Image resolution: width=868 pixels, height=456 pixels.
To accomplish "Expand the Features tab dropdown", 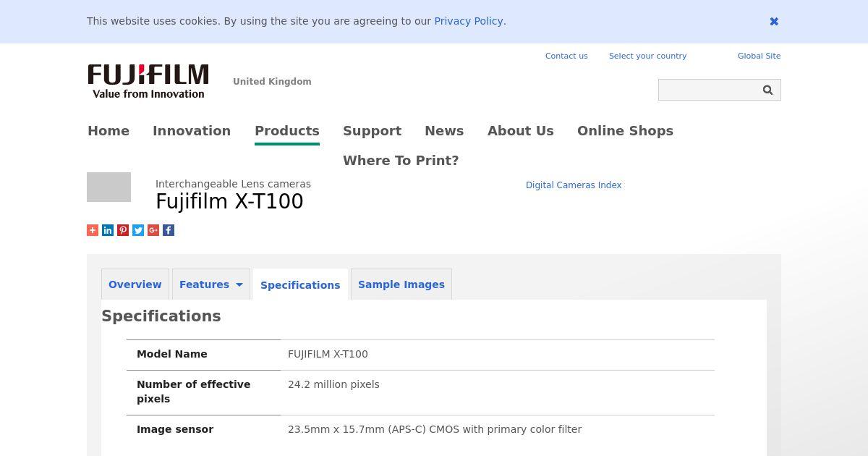I will (x=239, y=284).
